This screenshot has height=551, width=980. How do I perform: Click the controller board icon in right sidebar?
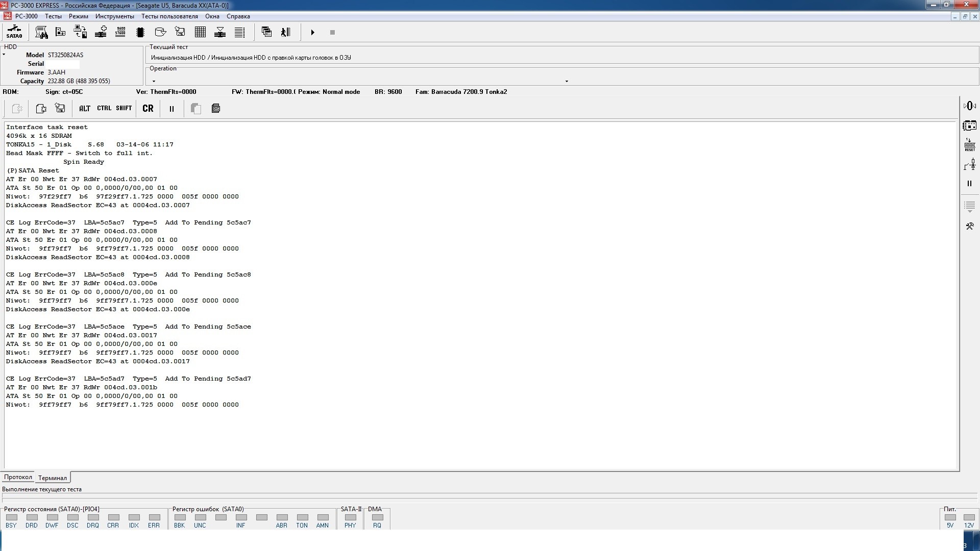(969, 126)
